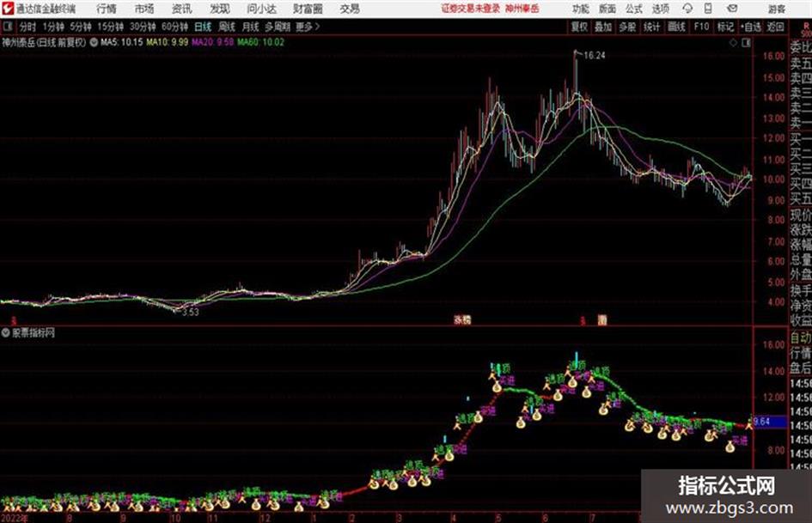
Task: Click the 3.53 low price label
Action: pos(190,313)
